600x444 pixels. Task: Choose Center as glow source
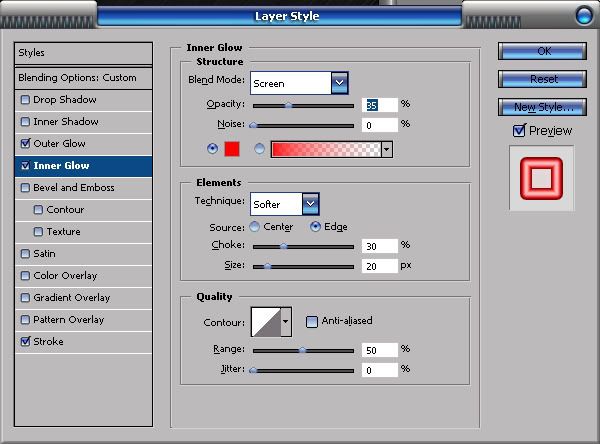254,227
